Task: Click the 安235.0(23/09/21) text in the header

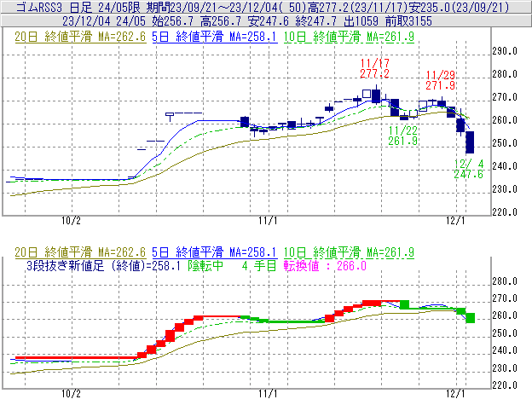Action: 459,8
